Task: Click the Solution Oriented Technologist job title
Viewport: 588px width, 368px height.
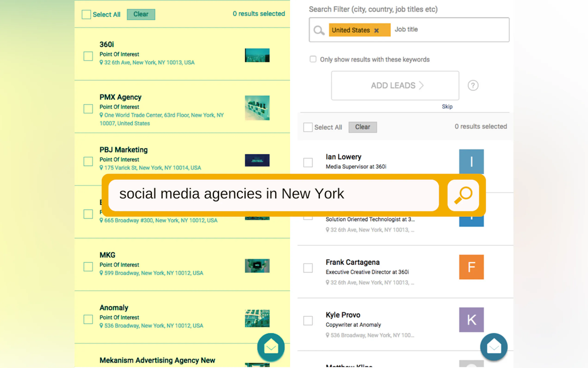Action: tap(370, 219)
